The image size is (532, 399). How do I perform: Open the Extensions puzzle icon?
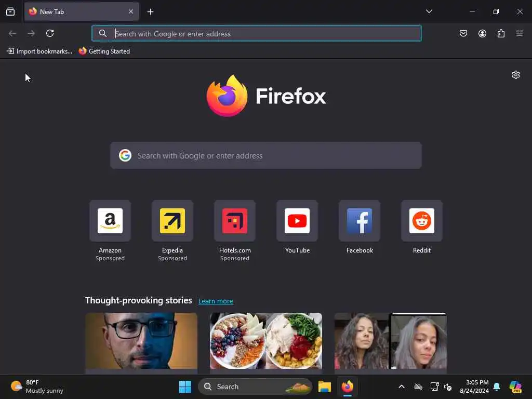pyautogui.click(x=501, y=33)
